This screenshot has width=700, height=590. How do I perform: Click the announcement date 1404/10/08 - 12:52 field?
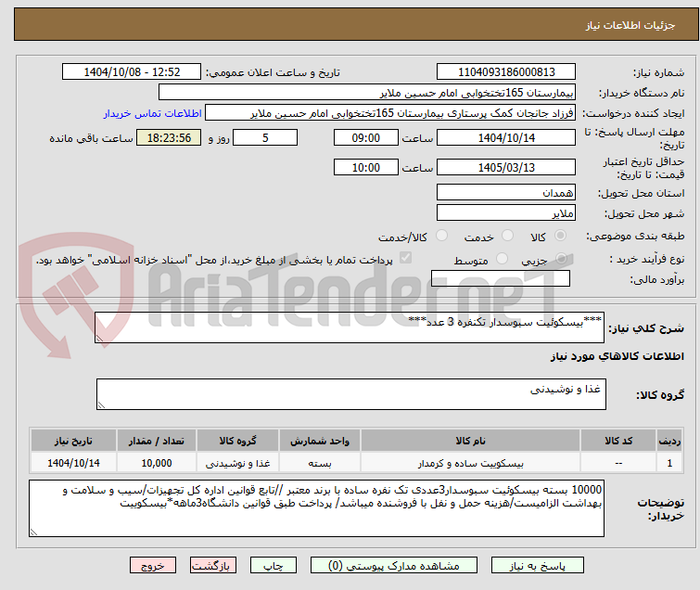click(132, 72)
